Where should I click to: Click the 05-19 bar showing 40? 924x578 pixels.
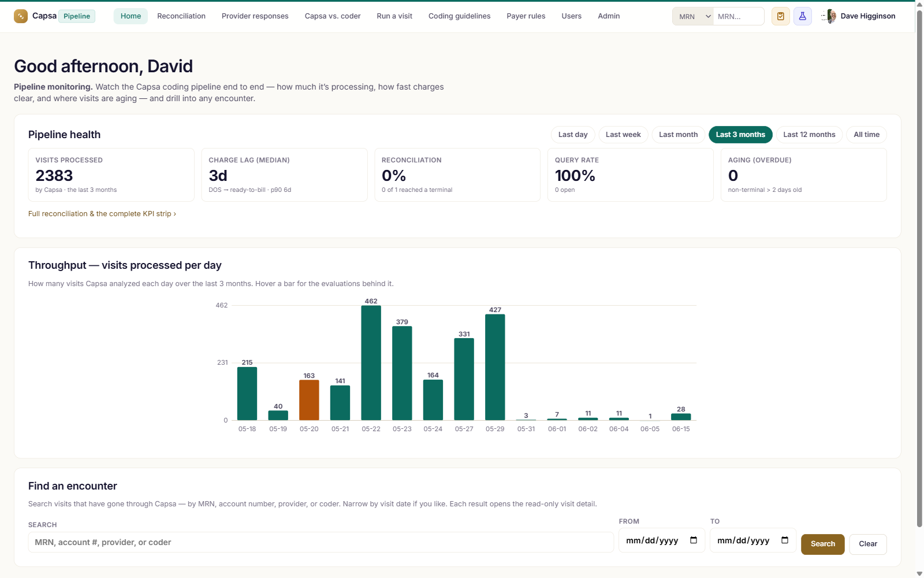(278, 416)
